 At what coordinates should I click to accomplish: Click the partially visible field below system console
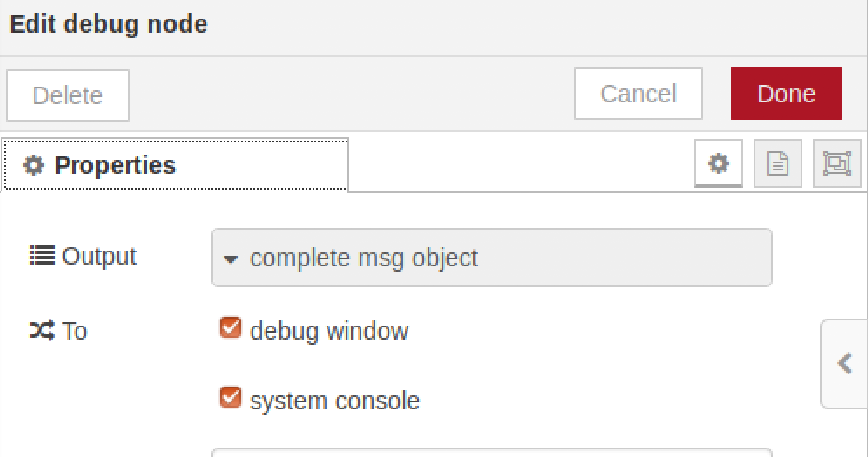pos(492,452)
